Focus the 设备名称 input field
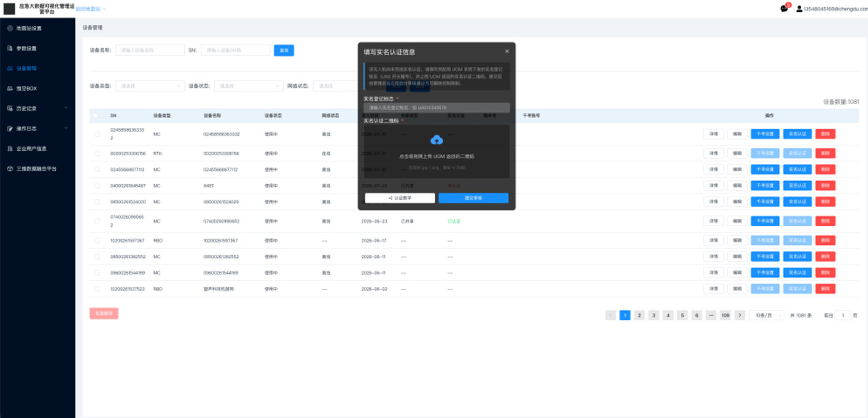Viewport: 868px width, 418px height. [x=150, y=50]
